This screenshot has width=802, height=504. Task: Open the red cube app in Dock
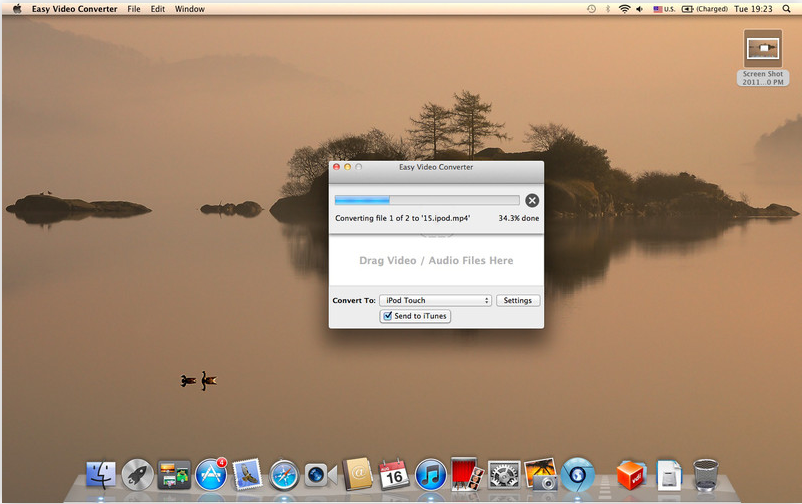pos(631,475)
